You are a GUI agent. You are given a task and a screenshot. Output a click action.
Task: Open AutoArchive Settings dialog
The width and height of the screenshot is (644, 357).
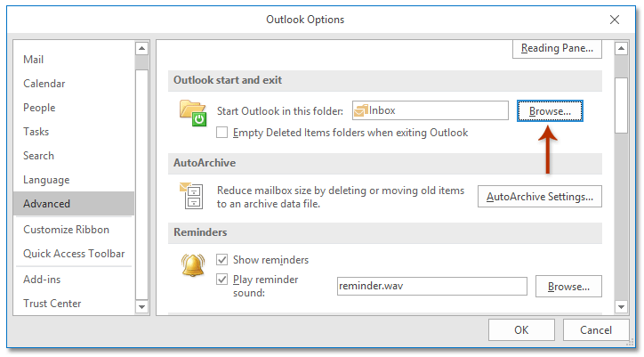click(x=539, y=197)
